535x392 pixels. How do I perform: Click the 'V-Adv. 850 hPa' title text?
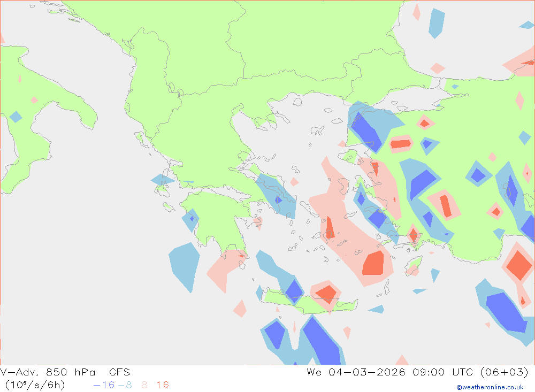pos(48,372)
